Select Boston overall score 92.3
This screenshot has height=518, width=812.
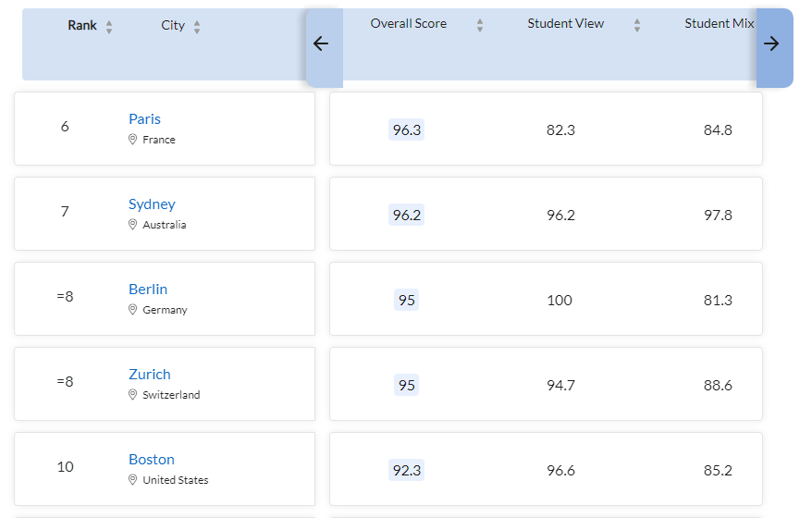(407, 470)
